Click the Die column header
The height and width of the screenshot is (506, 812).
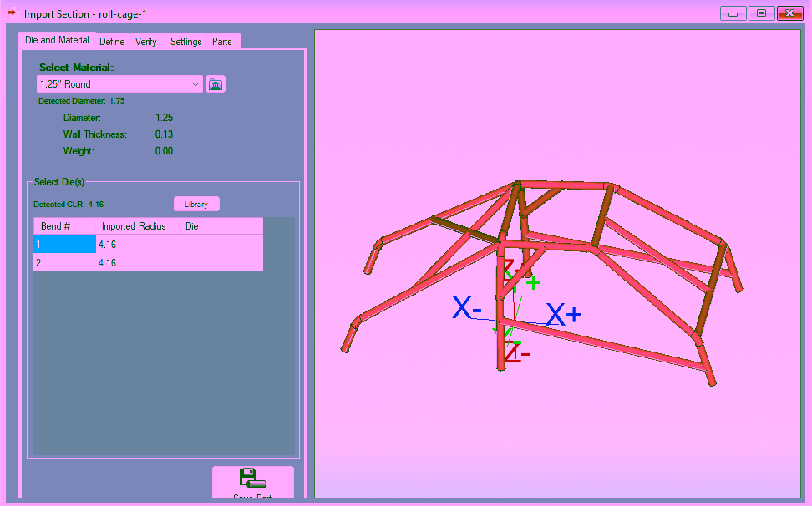pyautogui.click(x=221, y=226)
